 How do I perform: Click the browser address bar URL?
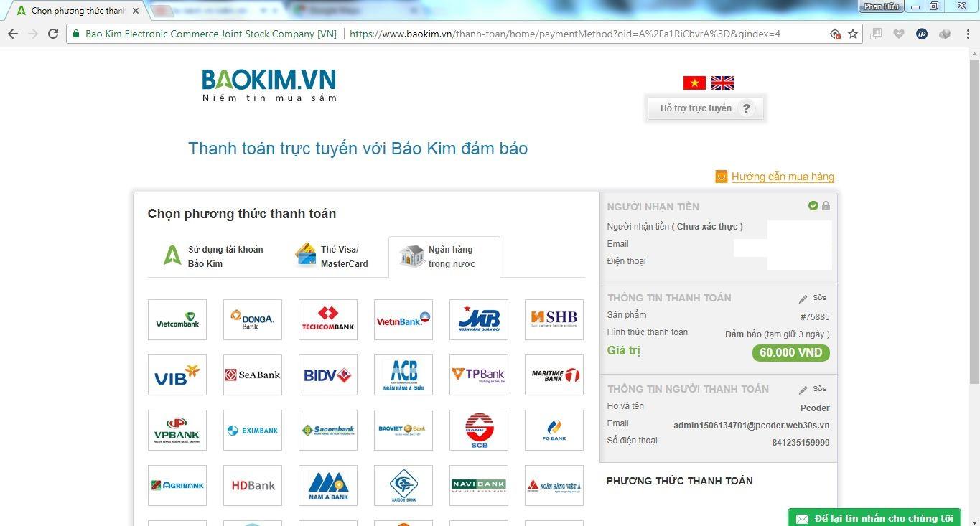[x=564, y=34]
